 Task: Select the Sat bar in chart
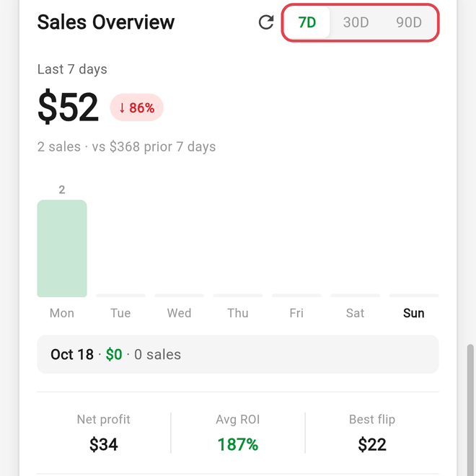coord(355,296)
